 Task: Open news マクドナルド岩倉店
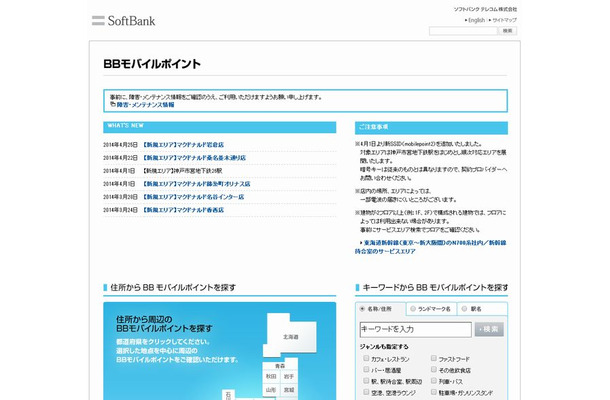tap(183, 145)
